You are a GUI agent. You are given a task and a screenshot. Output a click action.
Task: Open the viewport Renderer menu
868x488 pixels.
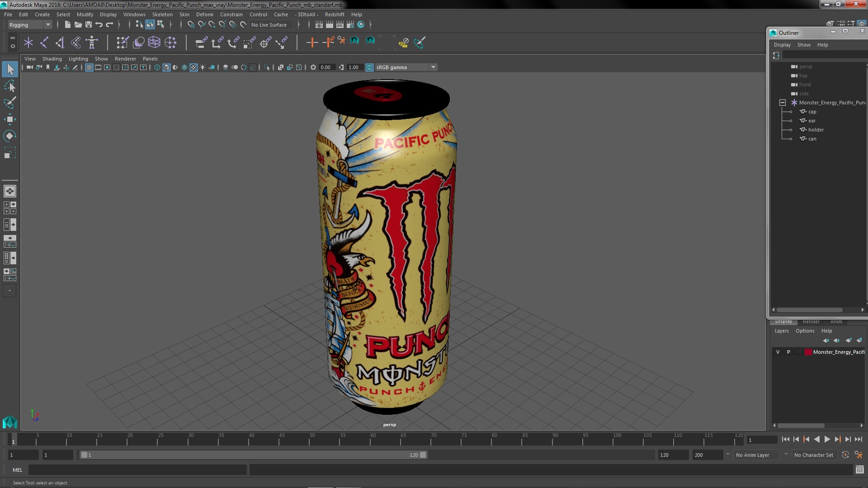click(x=125, y=59)
